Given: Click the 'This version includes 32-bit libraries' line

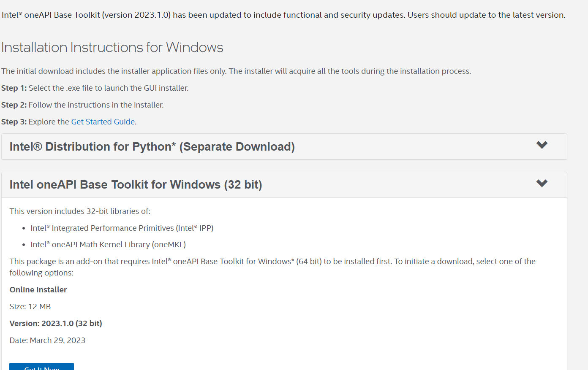Looking at the screenshot, I should pos(80,211).
